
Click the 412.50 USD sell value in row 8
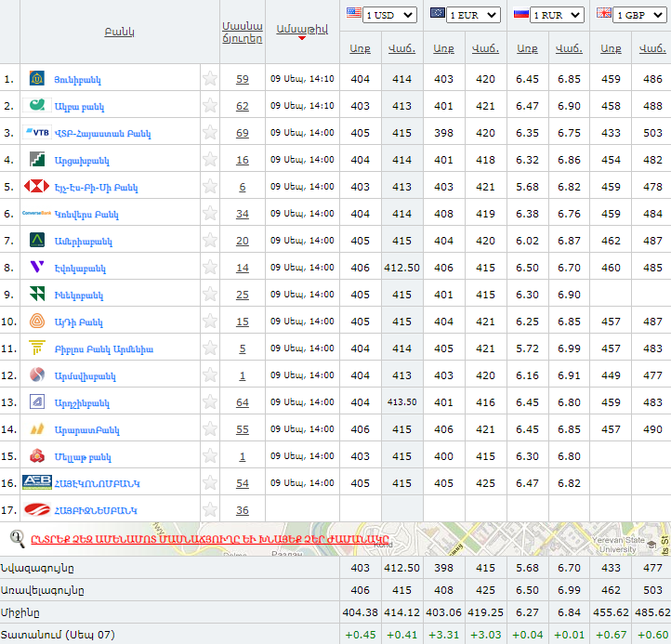[401, 268]
